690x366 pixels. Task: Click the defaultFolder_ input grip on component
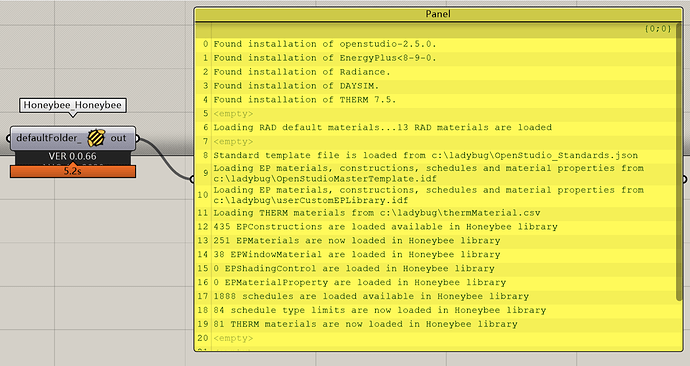[x=8, y=139]
